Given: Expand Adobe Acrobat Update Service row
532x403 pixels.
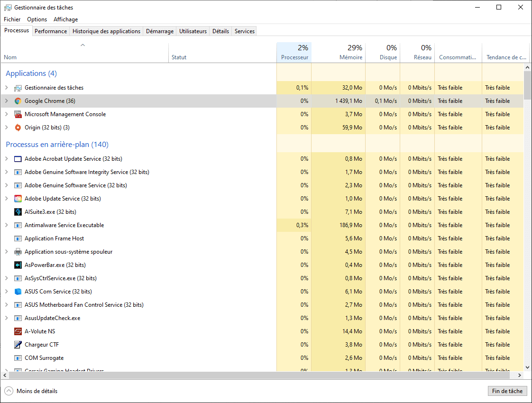Looking at the screenshot, I should [7, 158].
